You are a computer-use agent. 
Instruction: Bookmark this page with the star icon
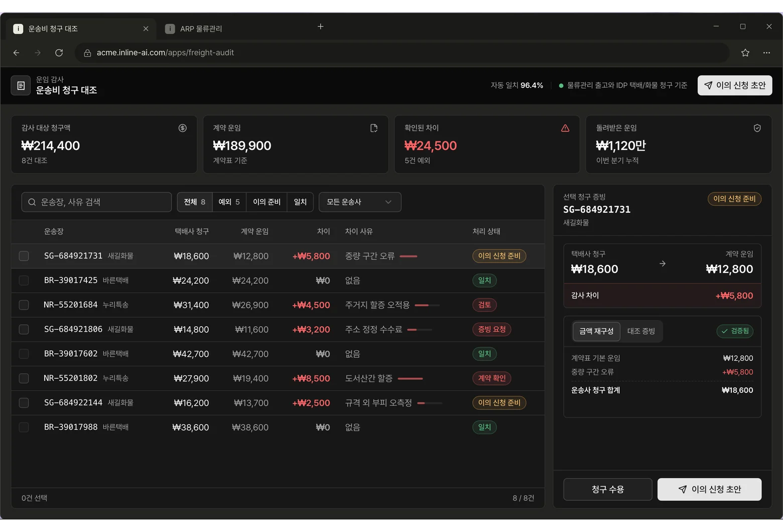[x=745, y=53]
